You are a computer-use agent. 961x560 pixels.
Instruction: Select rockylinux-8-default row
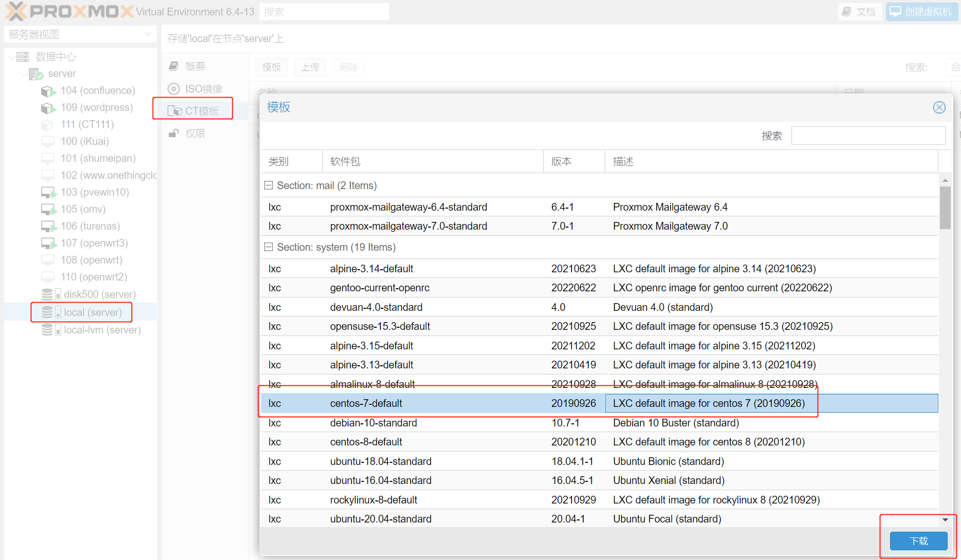tap(599, 500)
